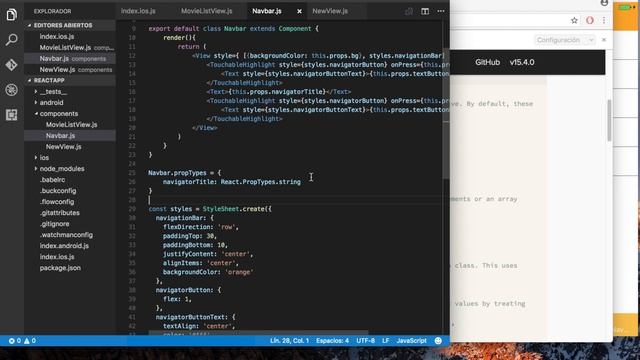Open the Explorer view in activity bar

tap(11, 15)
